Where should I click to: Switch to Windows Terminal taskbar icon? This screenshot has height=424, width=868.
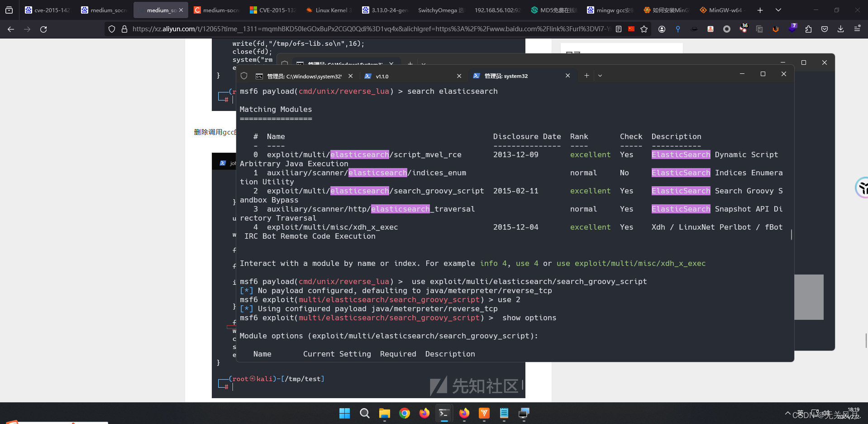tap(444, 413)
